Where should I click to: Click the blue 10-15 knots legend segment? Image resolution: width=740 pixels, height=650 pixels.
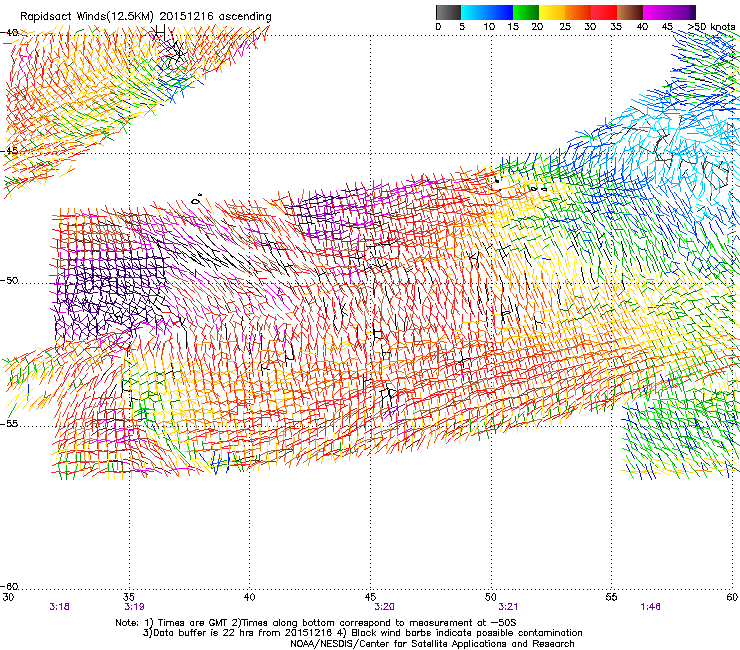click(500, 12)
